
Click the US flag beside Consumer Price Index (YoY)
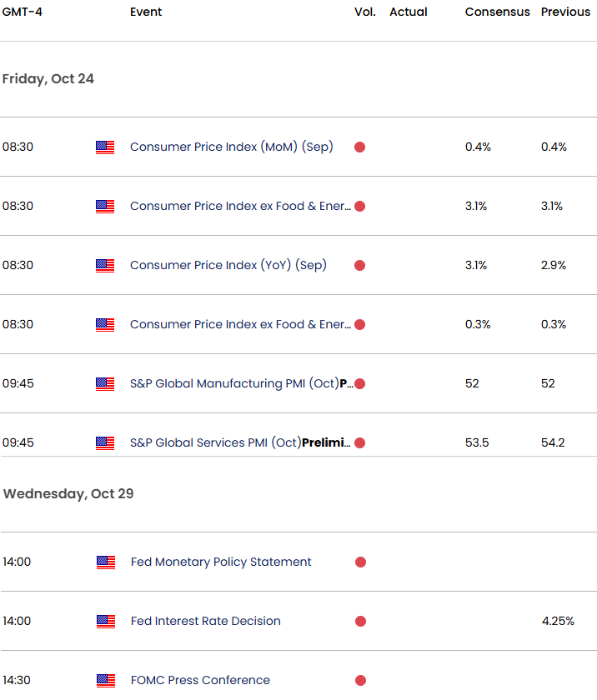(x=105, y=266)
